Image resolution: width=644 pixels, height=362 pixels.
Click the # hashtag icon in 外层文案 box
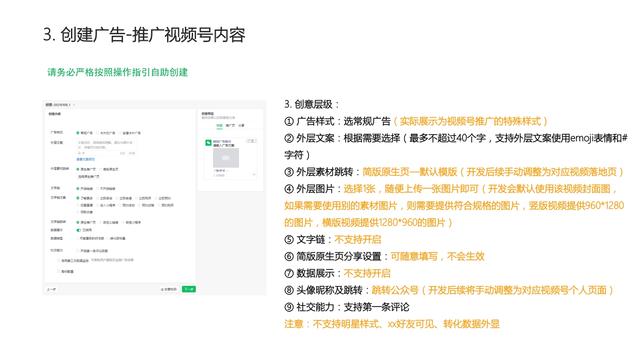pos(83,153)
